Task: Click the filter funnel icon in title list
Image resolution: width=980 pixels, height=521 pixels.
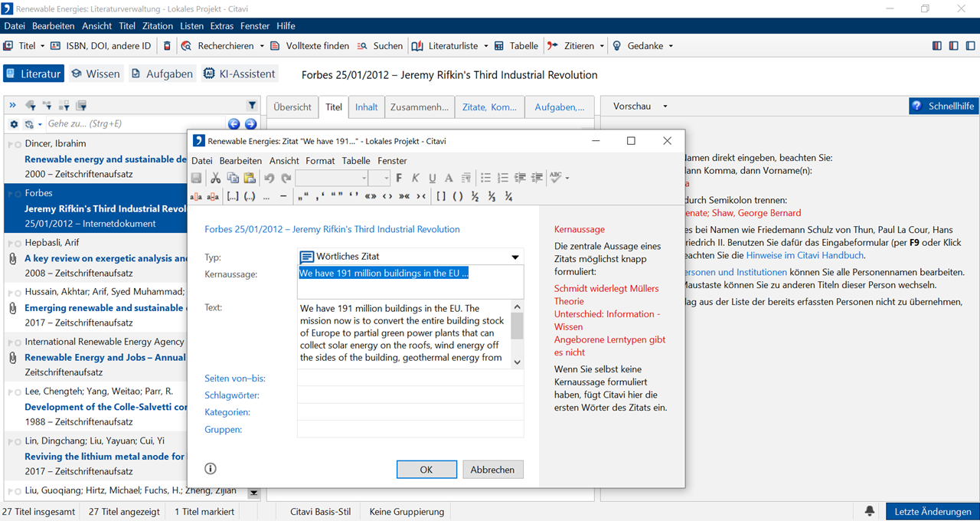Action: 252,106
